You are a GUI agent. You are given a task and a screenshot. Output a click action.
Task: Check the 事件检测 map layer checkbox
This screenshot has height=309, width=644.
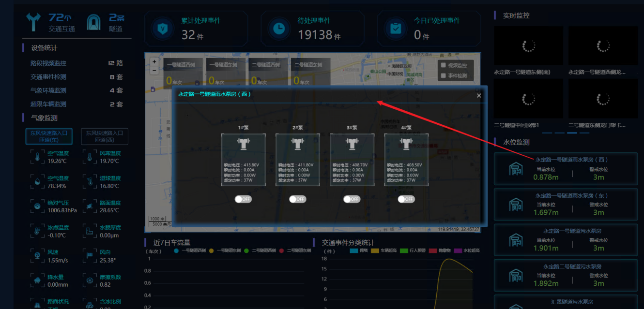tap(443, 75)
